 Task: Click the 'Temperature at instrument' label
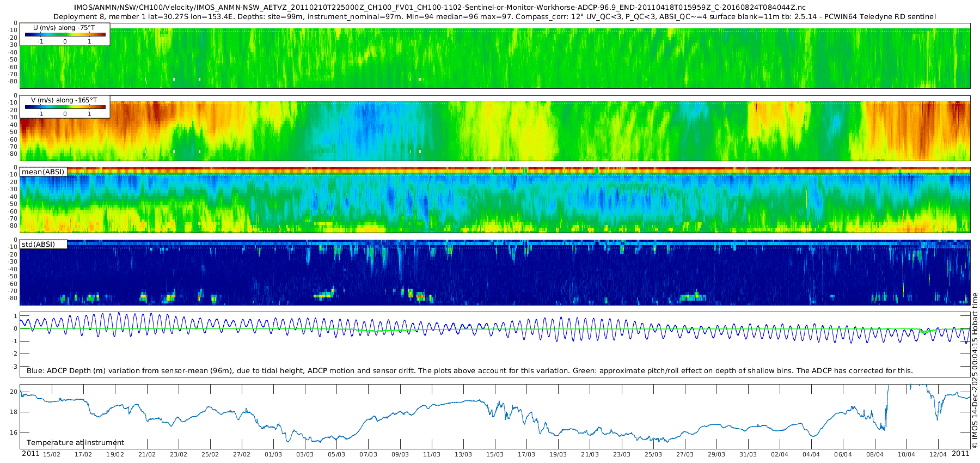(x=75, y=443)
